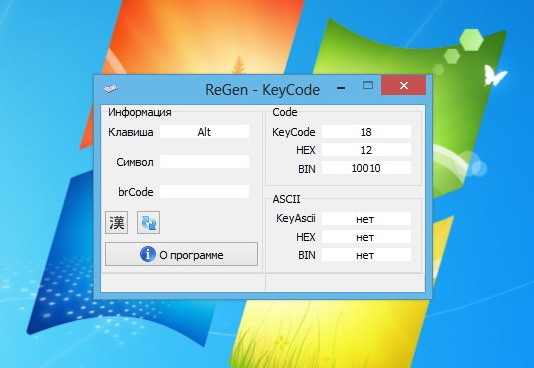Click the Символ label

point(135,162)
